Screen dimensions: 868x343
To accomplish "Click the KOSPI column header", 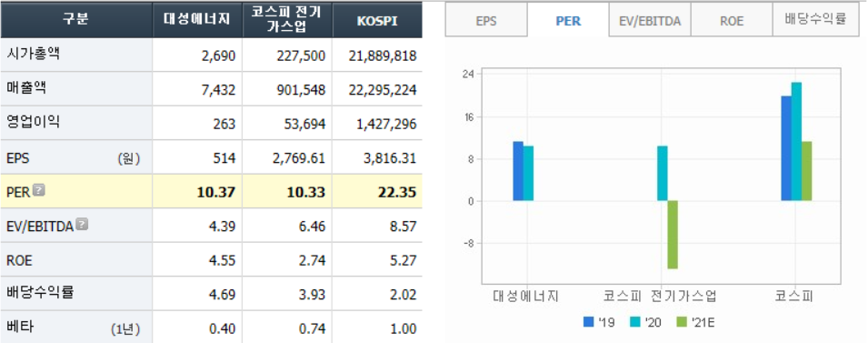I will tap(377, 19).
